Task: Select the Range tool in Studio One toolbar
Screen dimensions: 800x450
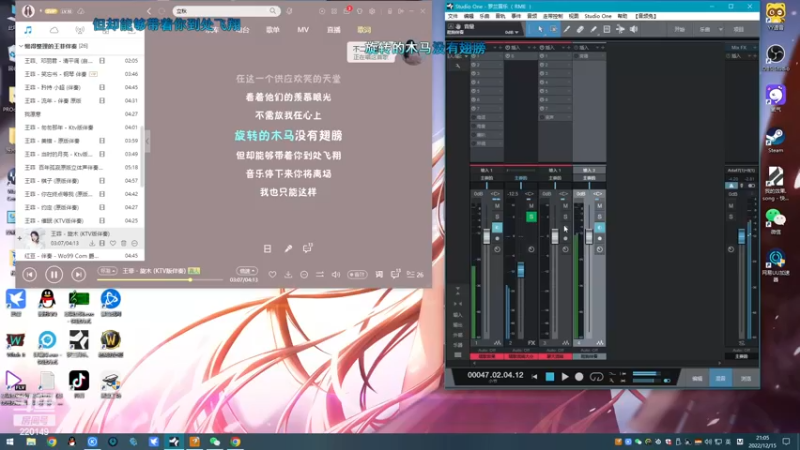Action: tap(554, 30)
